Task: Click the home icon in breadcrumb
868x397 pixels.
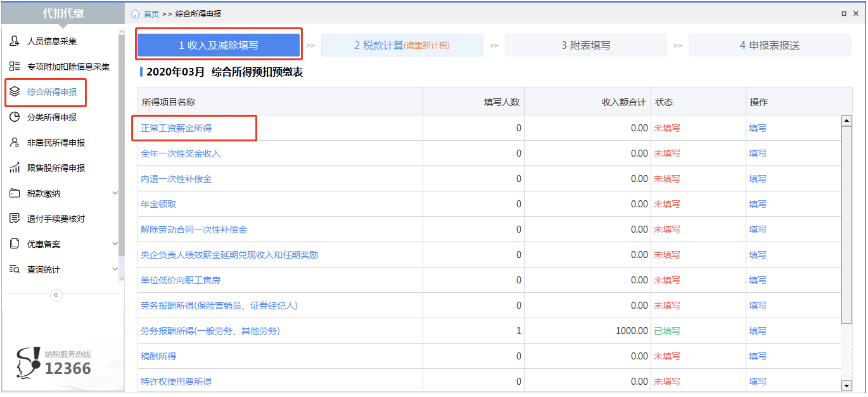Action: [x=135, y=14]
